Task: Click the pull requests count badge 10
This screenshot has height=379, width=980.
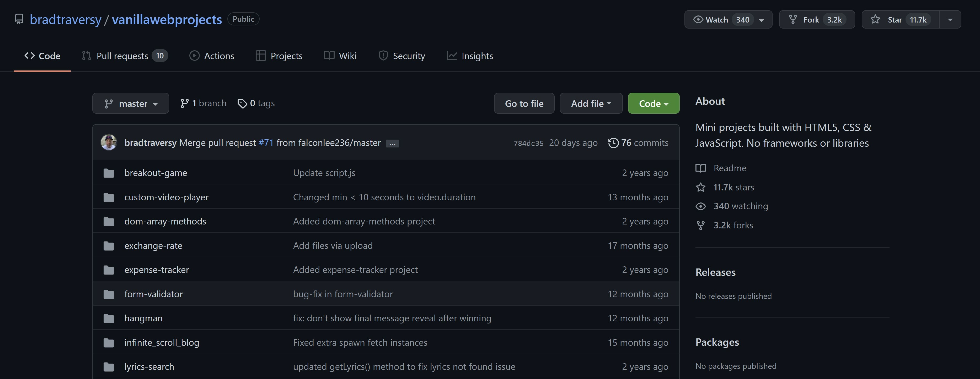Action: [160, 56]
